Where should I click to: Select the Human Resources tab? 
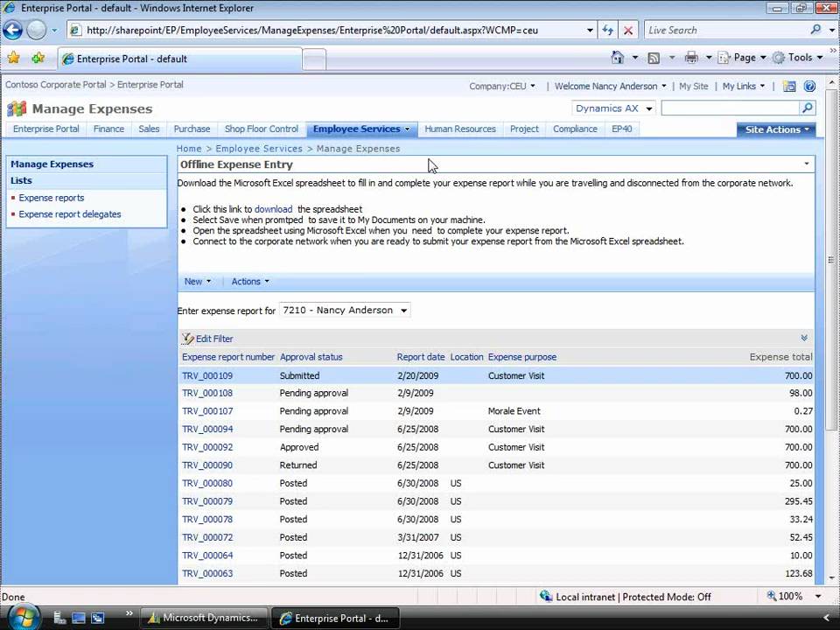point(460,129)
